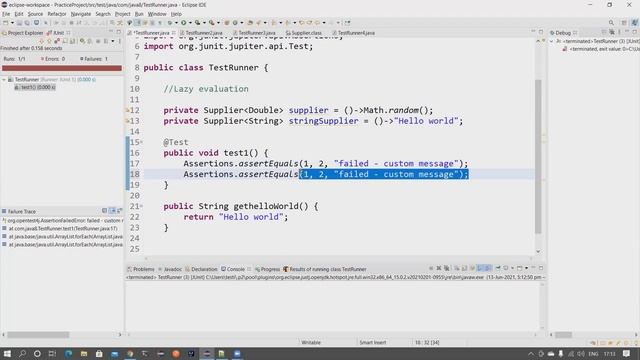The image size is (640, 360).
Task: Click the toolbar search magnifier icon
Action: pos(611,23)
